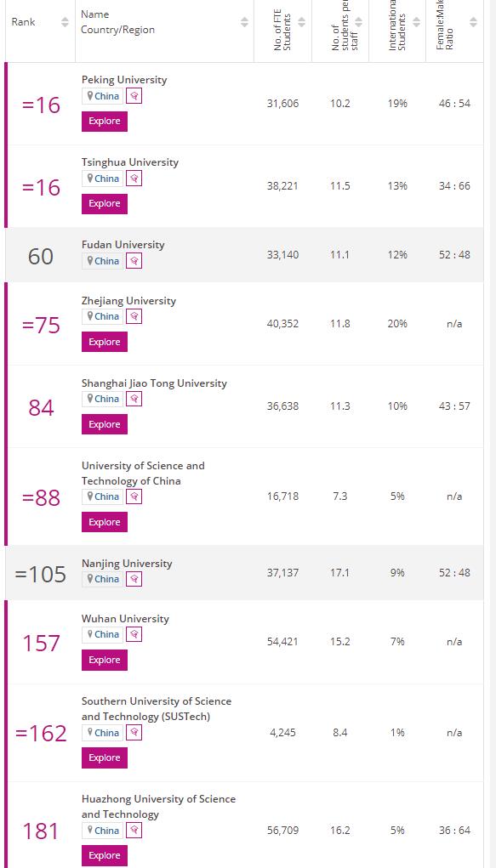Sort by Name Country/Region column arrows
The width and height of the screenshot is (496, 868).
(x=244, y=22)
